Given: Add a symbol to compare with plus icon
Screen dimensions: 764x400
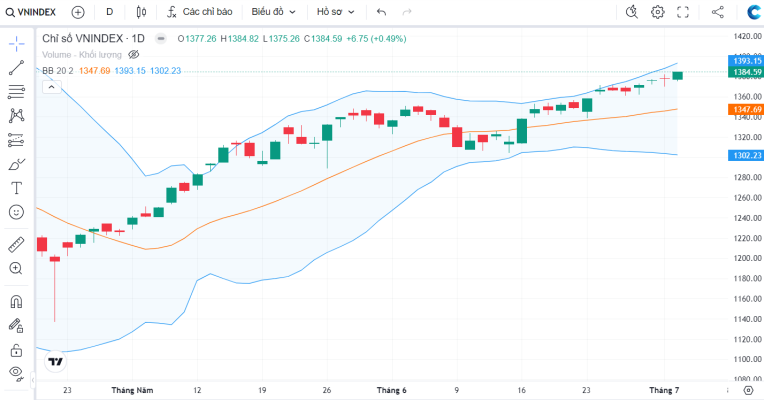Looking at the screenshot, I should [78, 12].
